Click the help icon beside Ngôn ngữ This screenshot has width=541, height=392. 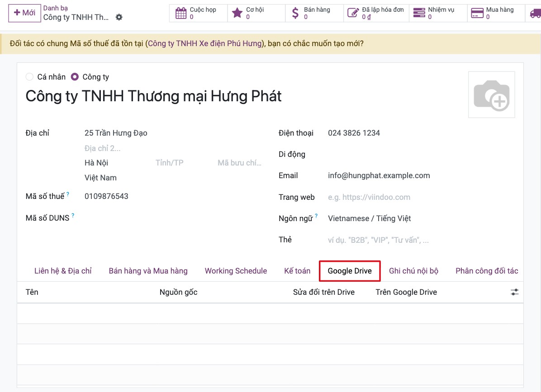[316, 216]
